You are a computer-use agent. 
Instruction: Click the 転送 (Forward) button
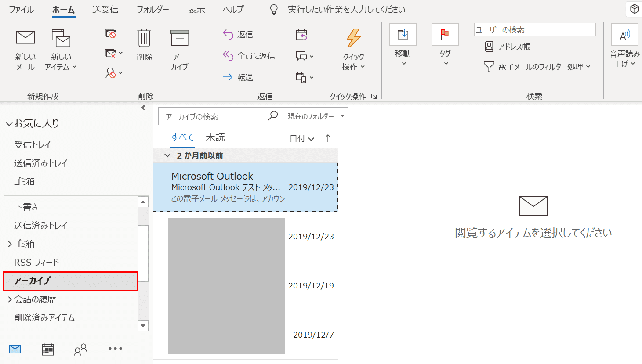point(238,77)
